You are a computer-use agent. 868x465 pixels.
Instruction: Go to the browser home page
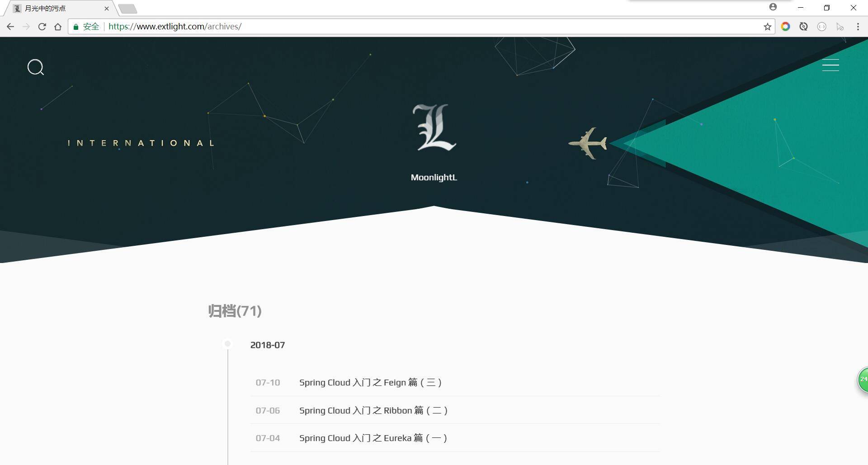[58, 27]
